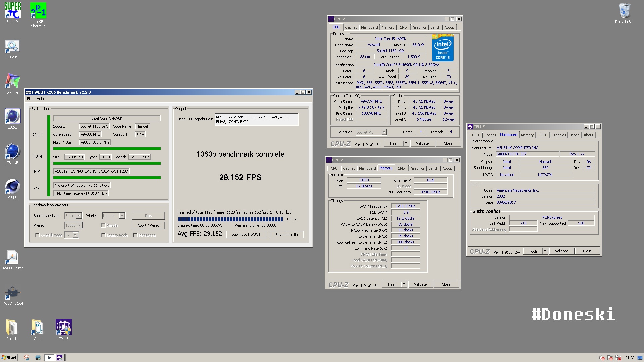
Task: Enable the Overkill mode checkbox
Action: pos(37,235)
